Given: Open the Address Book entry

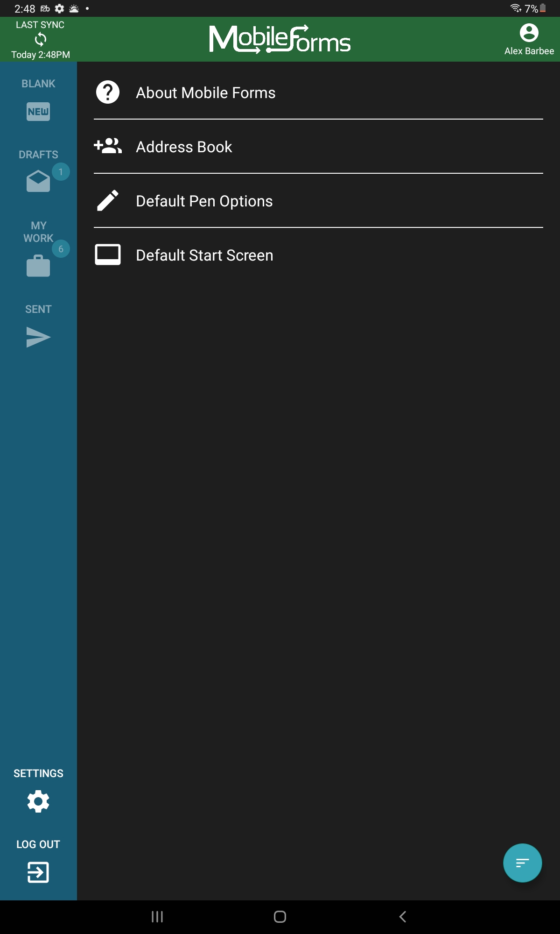Looking at the screenshot, I should pos(318,147).
